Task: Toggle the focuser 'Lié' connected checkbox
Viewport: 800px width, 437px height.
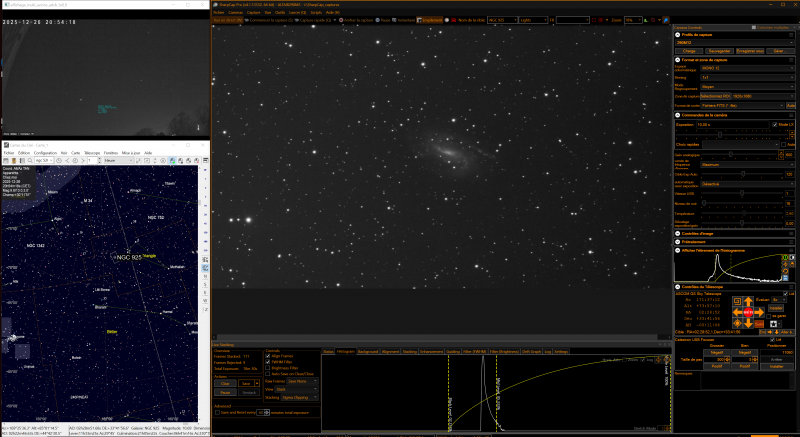Action: coord(772,340)
